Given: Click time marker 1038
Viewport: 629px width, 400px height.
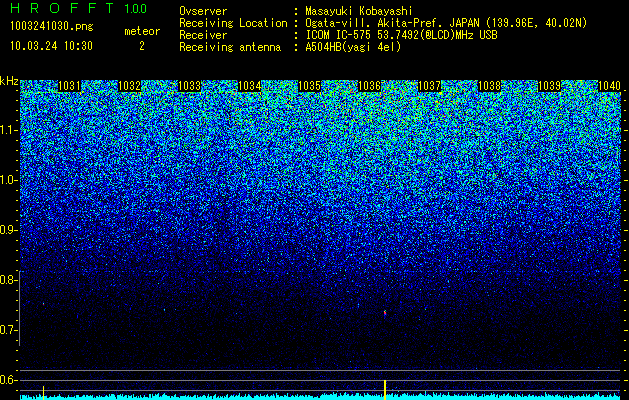Looking at the screenshot, I should pyautogui.click(x=490, y=86).
